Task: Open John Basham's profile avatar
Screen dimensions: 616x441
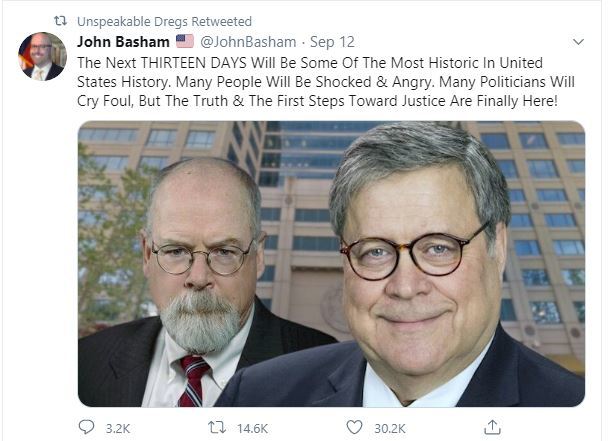Action: 42,57
